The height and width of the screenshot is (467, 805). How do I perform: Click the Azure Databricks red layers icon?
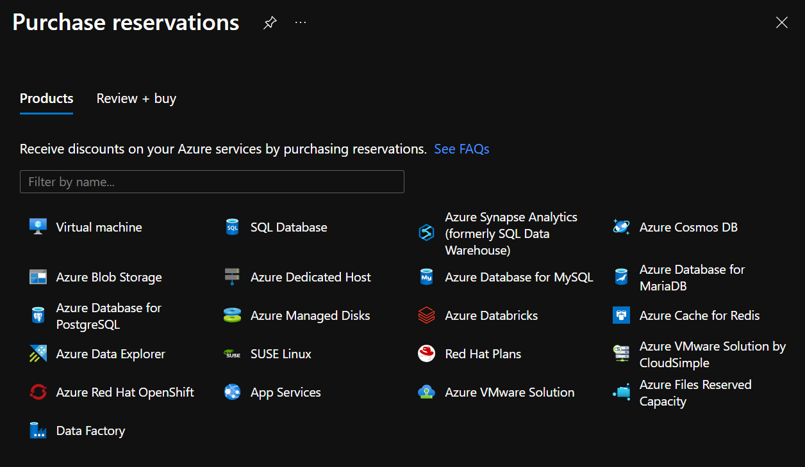[426, 315]
